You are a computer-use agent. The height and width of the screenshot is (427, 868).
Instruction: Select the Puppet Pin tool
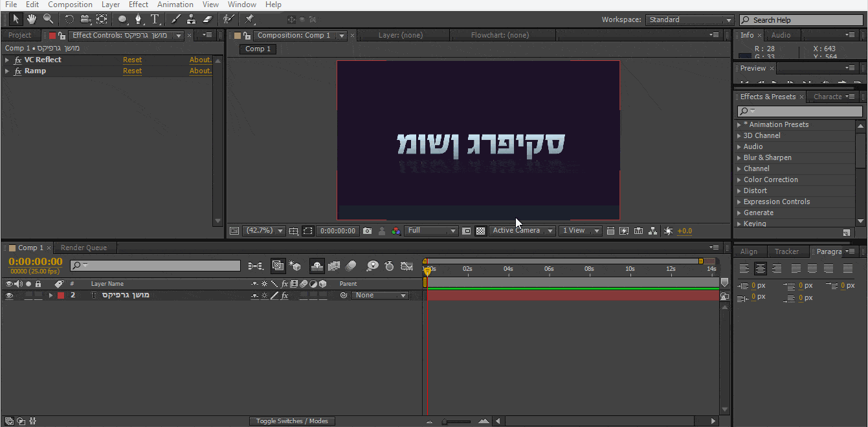(x=249, y=19)
